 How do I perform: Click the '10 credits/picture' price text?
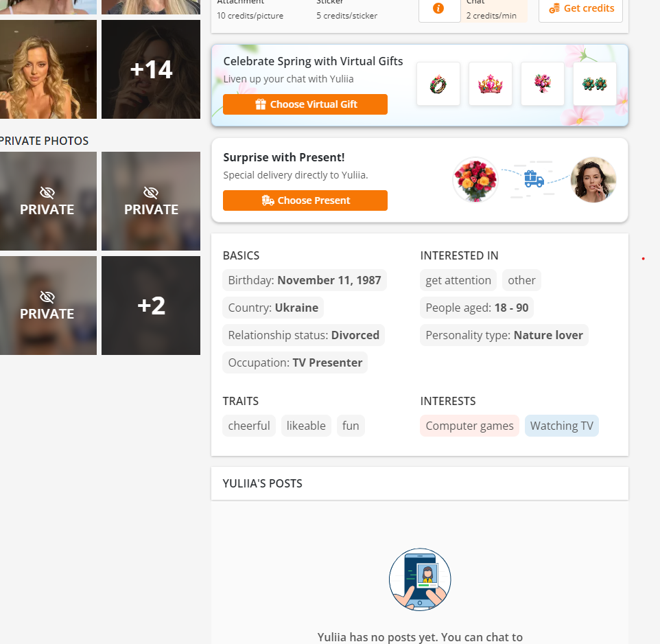(x=250, y=16)
